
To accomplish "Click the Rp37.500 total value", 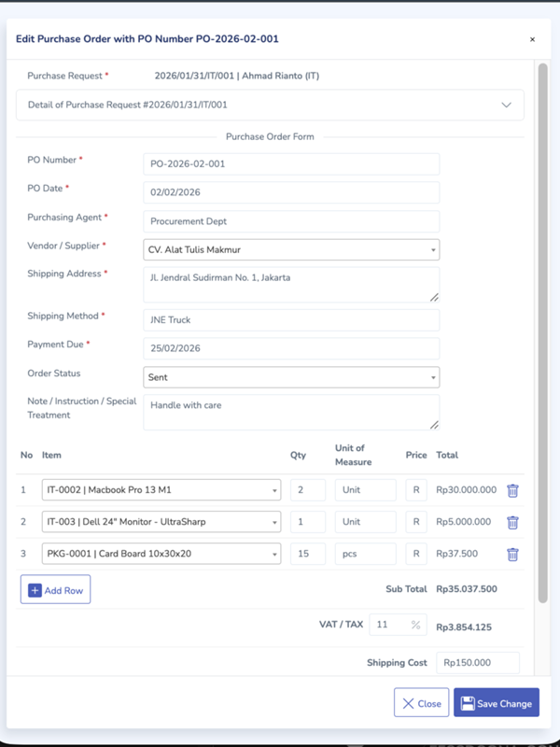I will 456,554.
